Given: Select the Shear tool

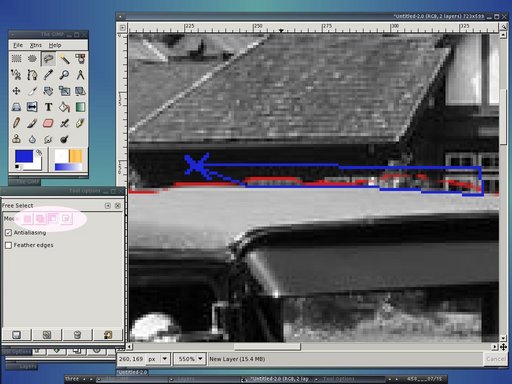Looking at the screenshot, I should [x=80, y=91].
